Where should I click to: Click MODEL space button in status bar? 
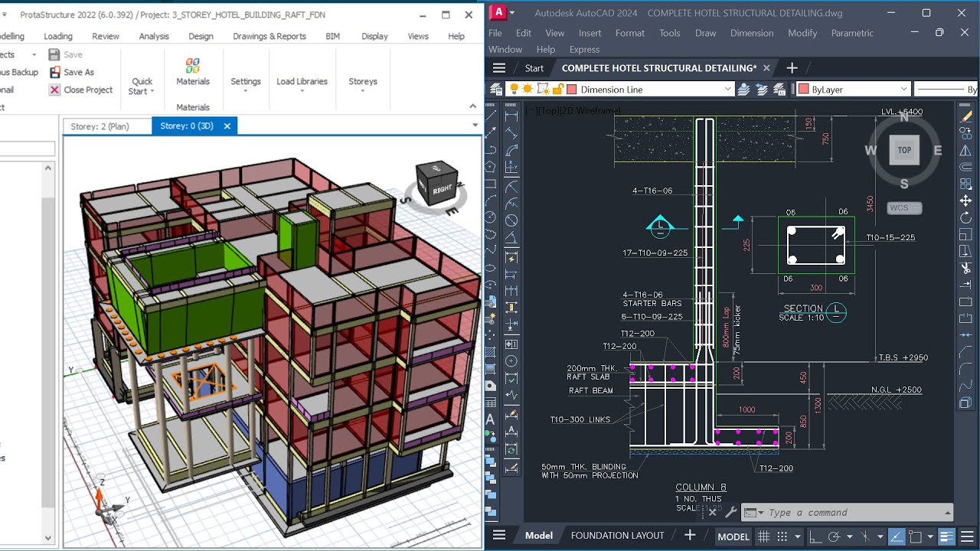(733, 536)
